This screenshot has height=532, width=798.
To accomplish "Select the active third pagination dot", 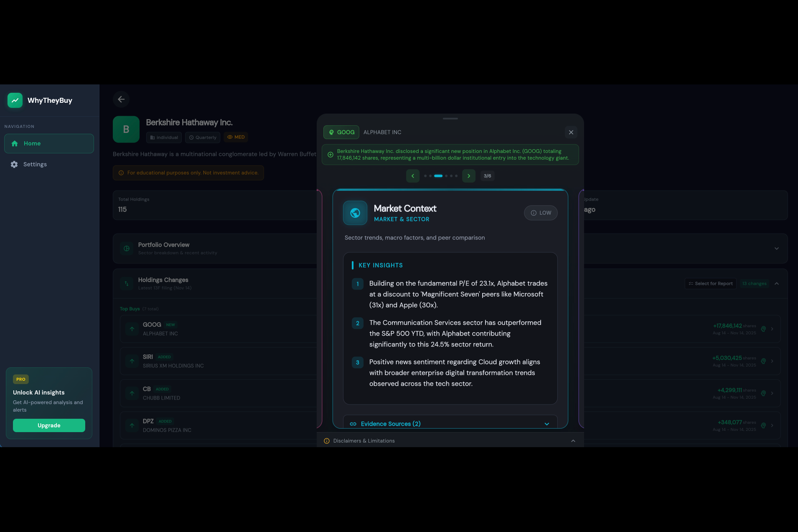I will click(438, 176).
